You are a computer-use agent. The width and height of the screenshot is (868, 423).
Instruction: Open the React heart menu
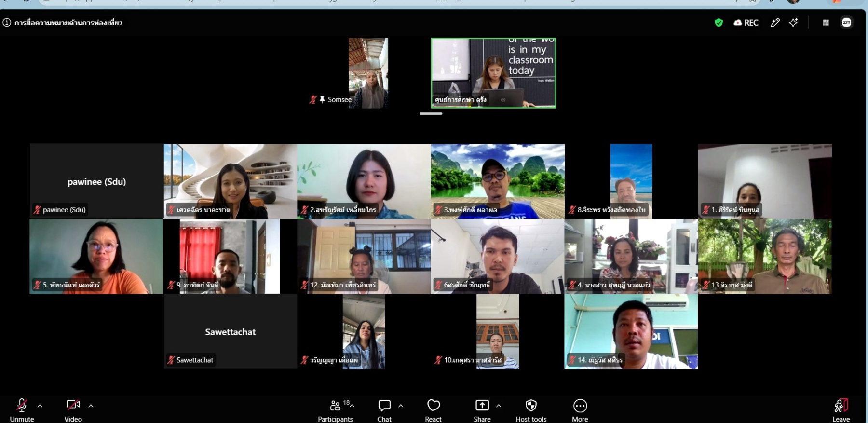[x=434, y=410]
